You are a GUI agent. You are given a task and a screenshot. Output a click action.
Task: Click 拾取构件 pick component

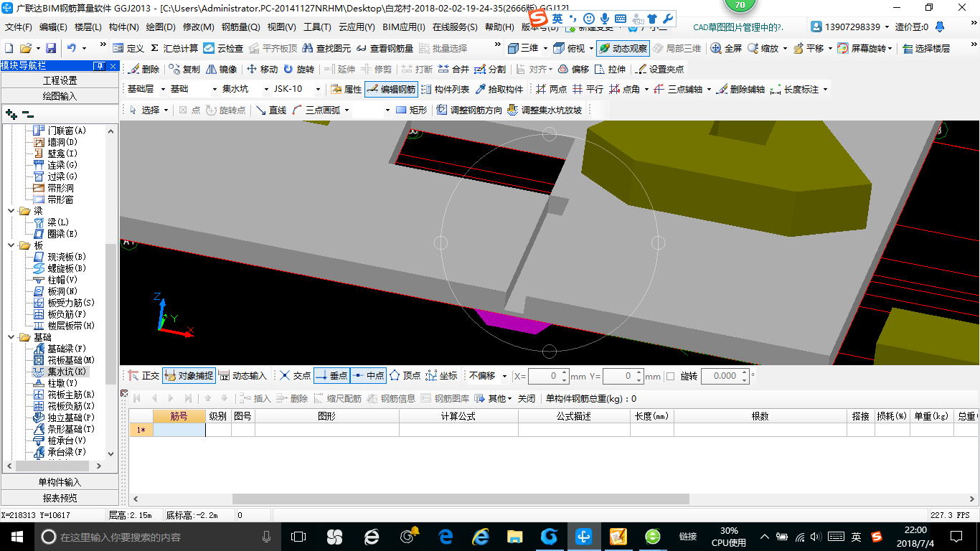pyautogui.click(x=499, y=90)
